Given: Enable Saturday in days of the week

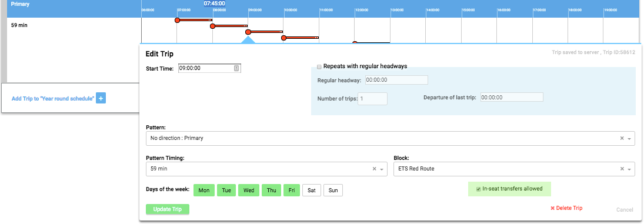Looking at the screenshot, I should pyautogui.click(x=312, y=190).
